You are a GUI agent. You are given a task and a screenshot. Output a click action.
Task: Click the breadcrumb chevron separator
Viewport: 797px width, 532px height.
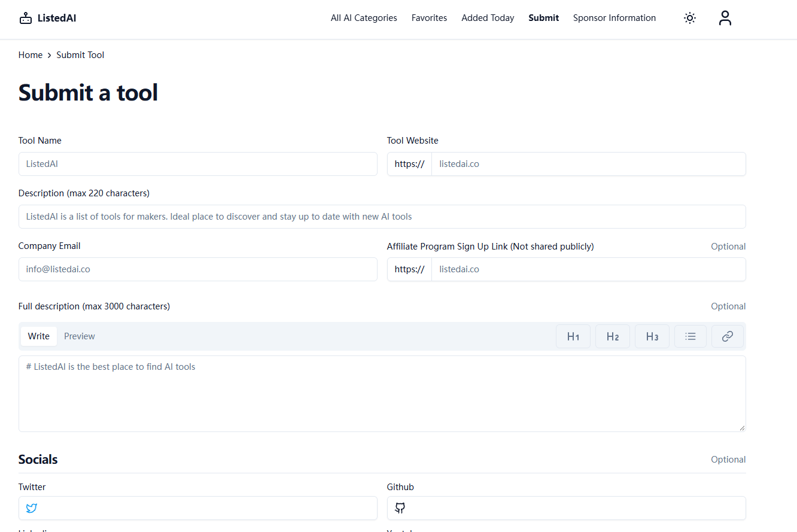pyautogui.click(x=50, y=55)
